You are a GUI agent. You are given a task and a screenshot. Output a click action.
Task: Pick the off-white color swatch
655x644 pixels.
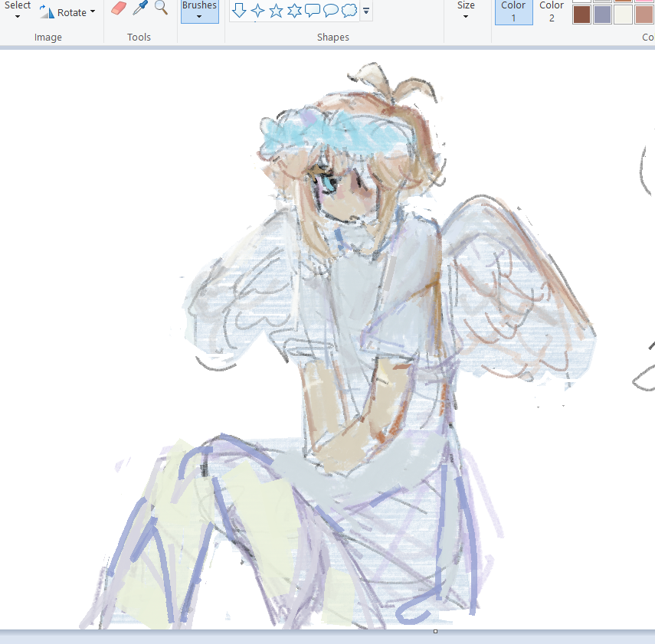coord(623,15)
